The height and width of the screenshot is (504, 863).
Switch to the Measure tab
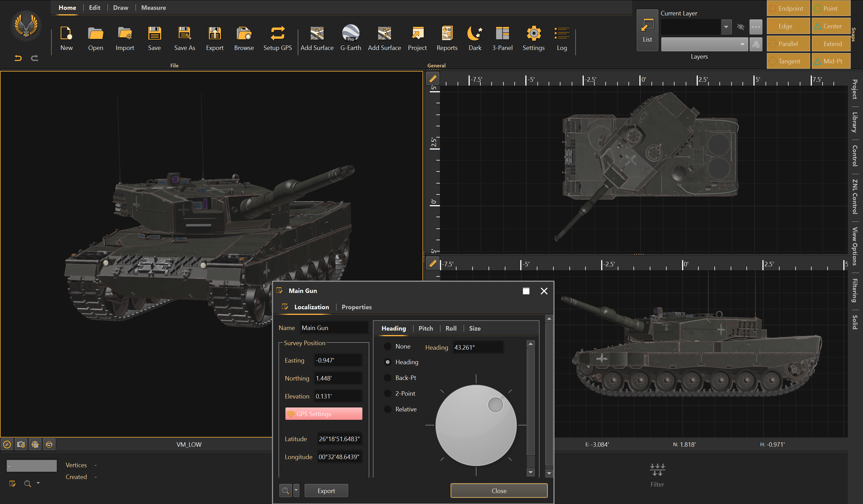[153, 8]
